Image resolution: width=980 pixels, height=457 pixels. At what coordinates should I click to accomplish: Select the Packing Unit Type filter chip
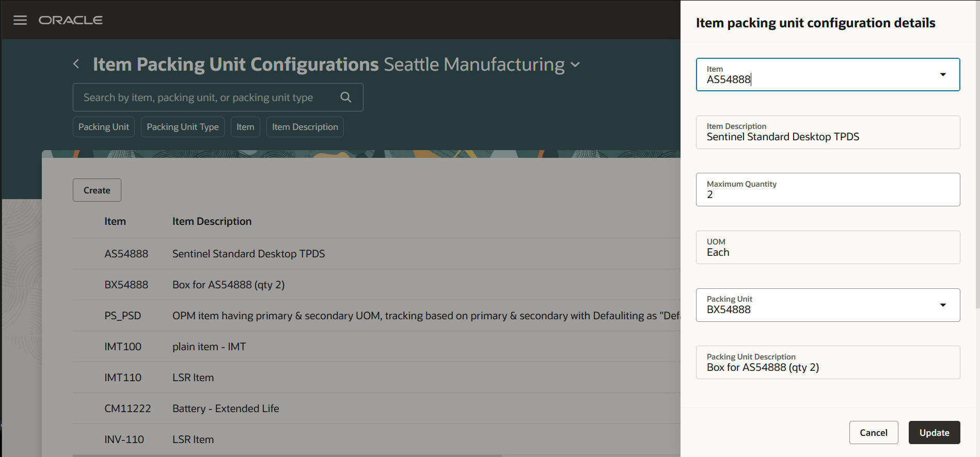click(182, 127)
